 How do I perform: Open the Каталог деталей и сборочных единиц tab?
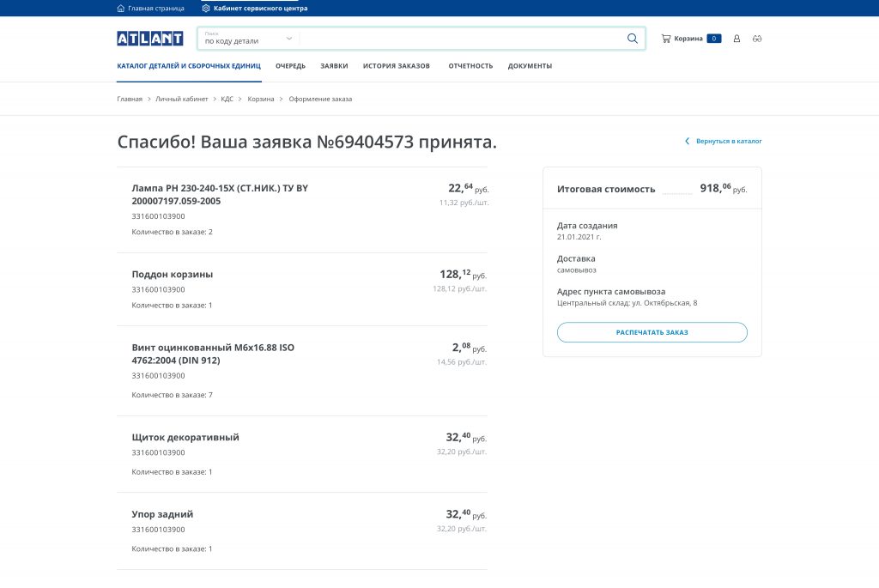[189, 66]
